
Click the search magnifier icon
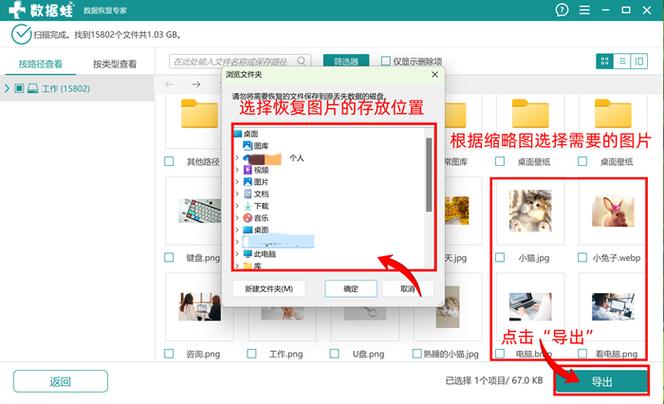click(301, 61)
